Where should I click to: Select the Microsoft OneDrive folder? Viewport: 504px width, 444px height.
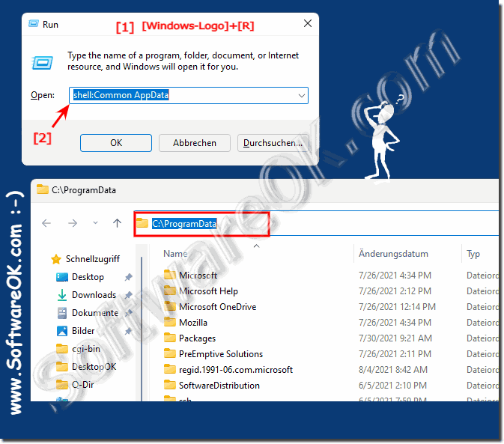(x=218, y=307)
